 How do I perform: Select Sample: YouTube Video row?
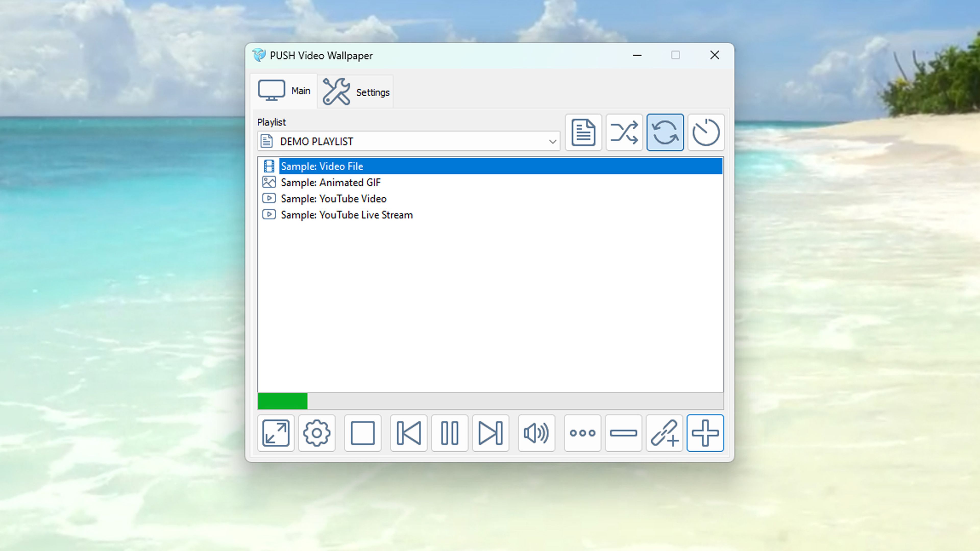click(490, 198)
